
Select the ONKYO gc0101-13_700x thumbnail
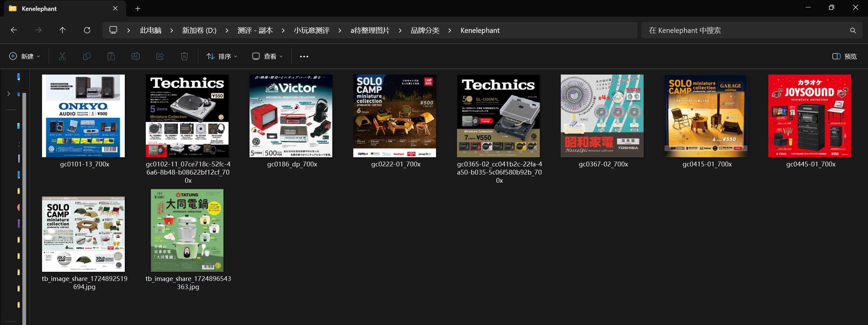point(83,116)
